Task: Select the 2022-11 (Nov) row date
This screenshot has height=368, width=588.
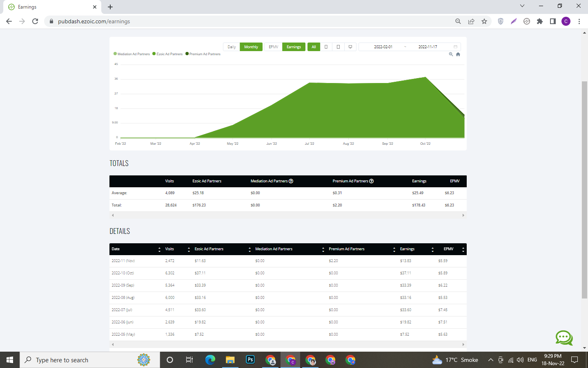Action: [123, 261]
